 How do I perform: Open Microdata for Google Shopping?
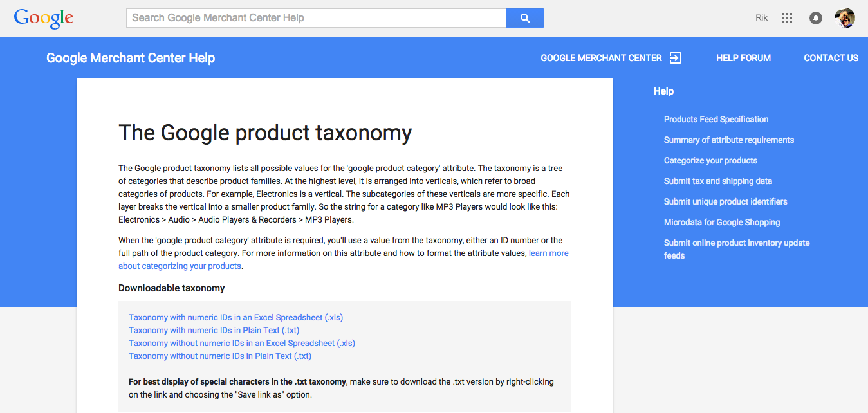click(722, 222)
